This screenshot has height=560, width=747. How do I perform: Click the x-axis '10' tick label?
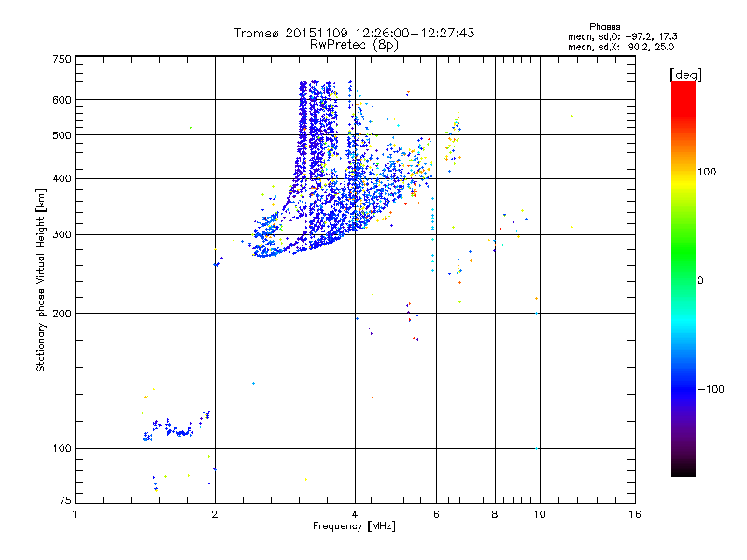(540, 514)
